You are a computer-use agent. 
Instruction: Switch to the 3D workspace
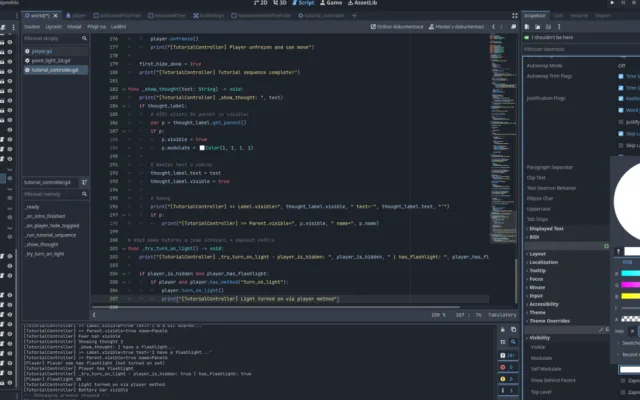click(280, 2)
